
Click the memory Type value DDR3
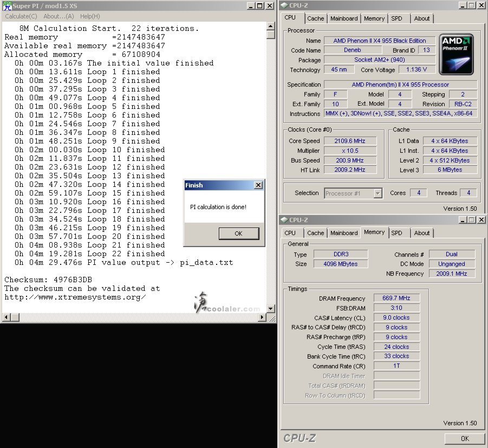[x=341, y=255]
